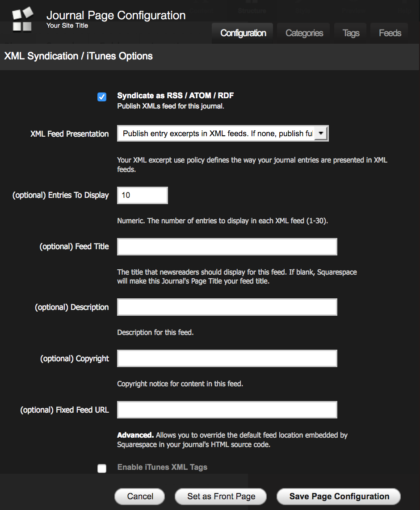Switch to the Categories tab

[x=304, y=33]
